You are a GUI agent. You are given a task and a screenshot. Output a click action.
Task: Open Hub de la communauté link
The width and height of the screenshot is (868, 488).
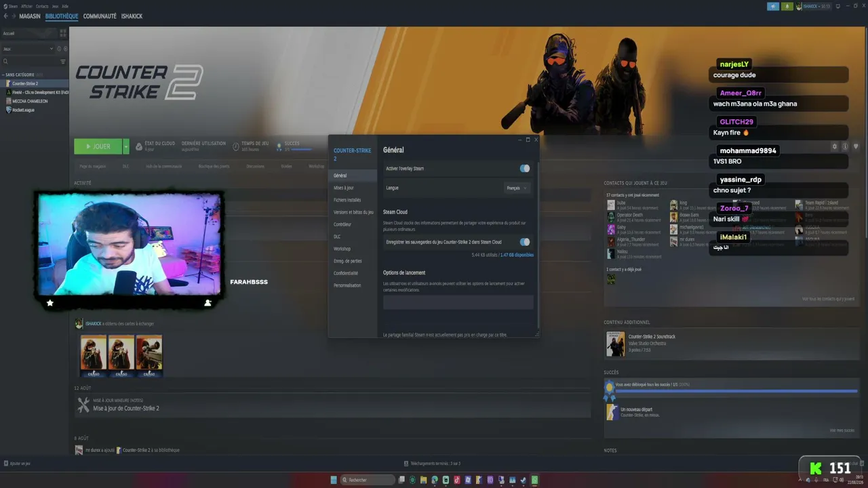click(163, 166)
